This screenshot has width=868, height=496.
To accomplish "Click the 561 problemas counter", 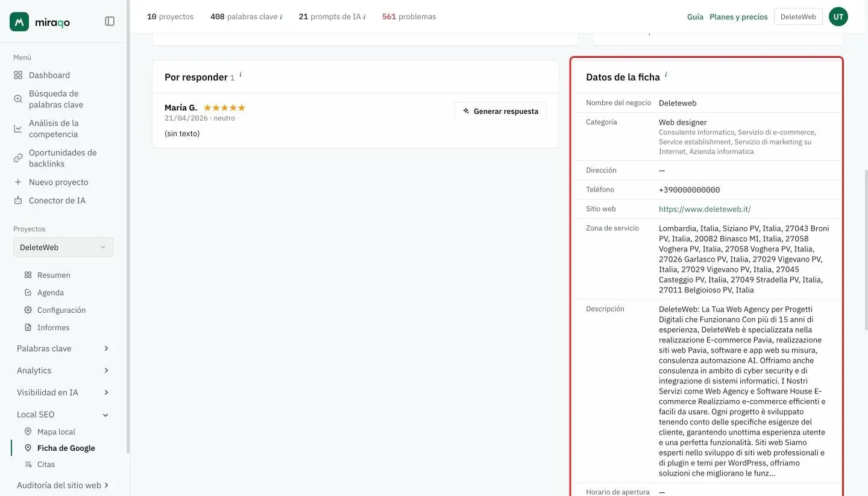I will coord(409,17).
